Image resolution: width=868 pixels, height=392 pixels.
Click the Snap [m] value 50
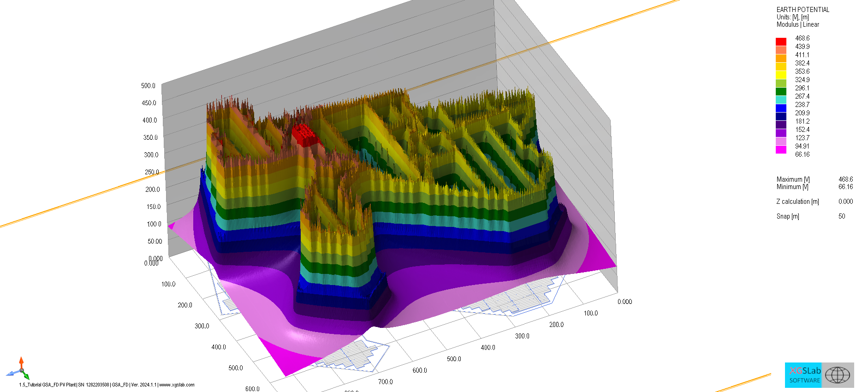[x=842, y=216]
